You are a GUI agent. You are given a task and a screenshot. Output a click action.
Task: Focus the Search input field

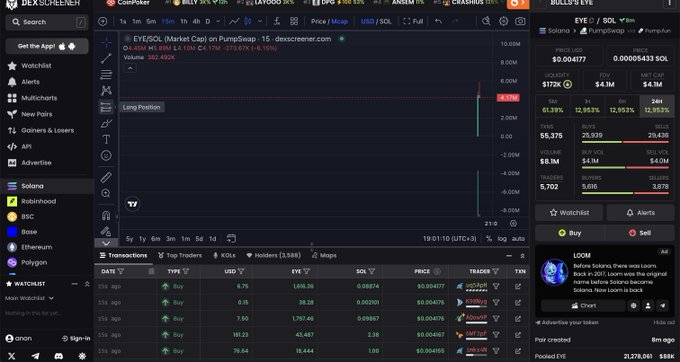tap(47, 22)
